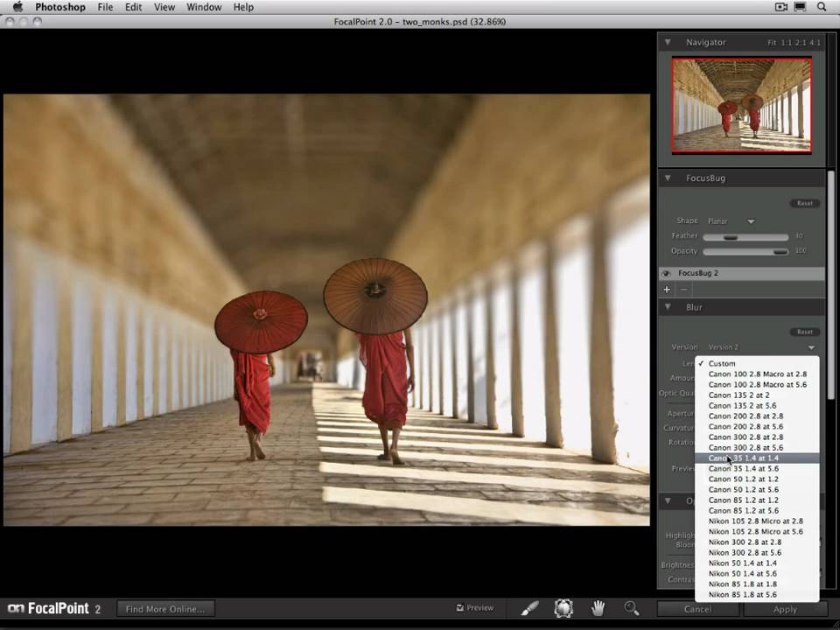Collapse the Navigator panel
The image size is (840, 630).
tap(668, 42)
